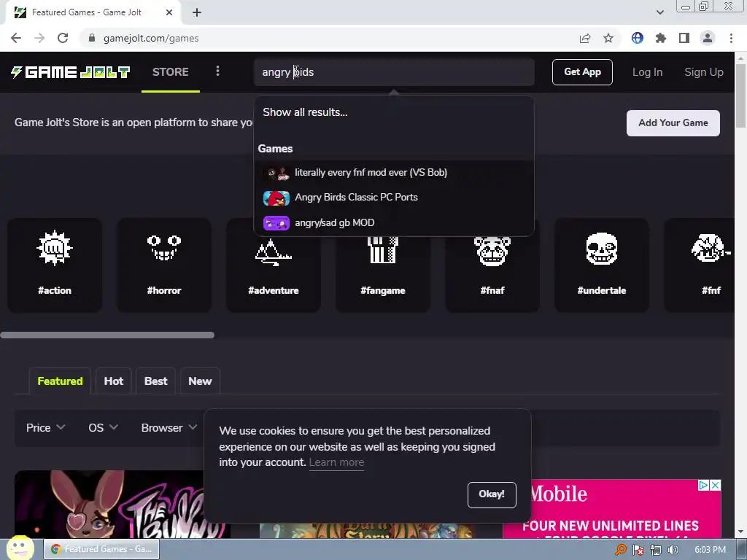The image size is (747, 560).
Task: Open the AdChoices icon on the ad
Action: 704,485
